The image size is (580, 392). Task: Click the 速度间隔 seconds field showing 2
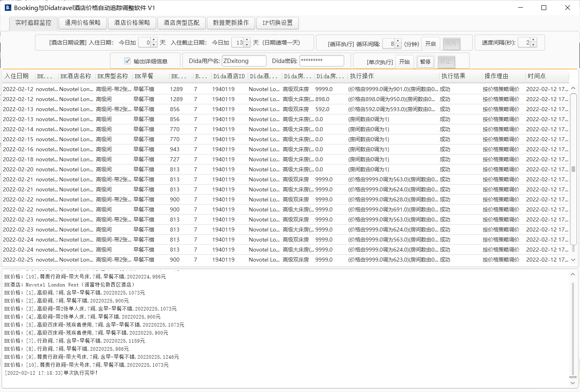pyautogui.click(x=524, y=43)
